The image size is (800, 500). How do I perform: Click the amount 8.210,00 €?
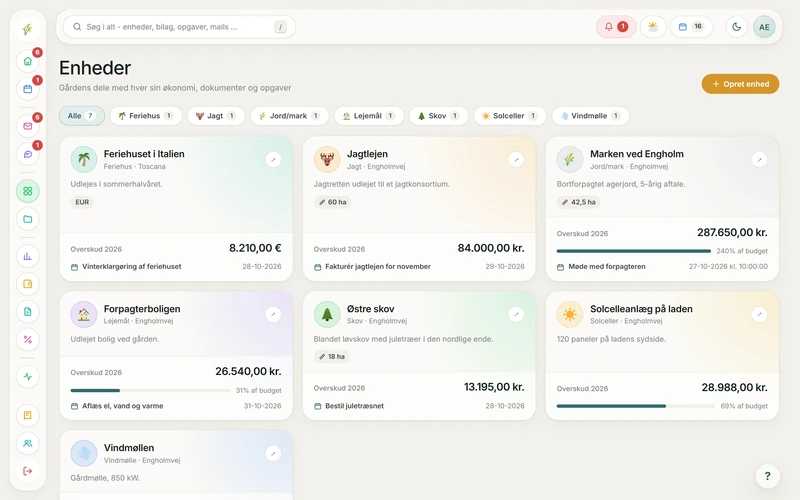click(x=255, y=248)
